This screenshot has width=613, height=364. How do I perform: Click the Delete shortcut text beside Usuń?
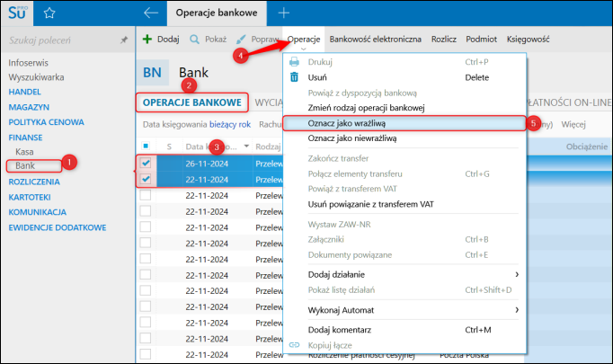pos(477,77)
